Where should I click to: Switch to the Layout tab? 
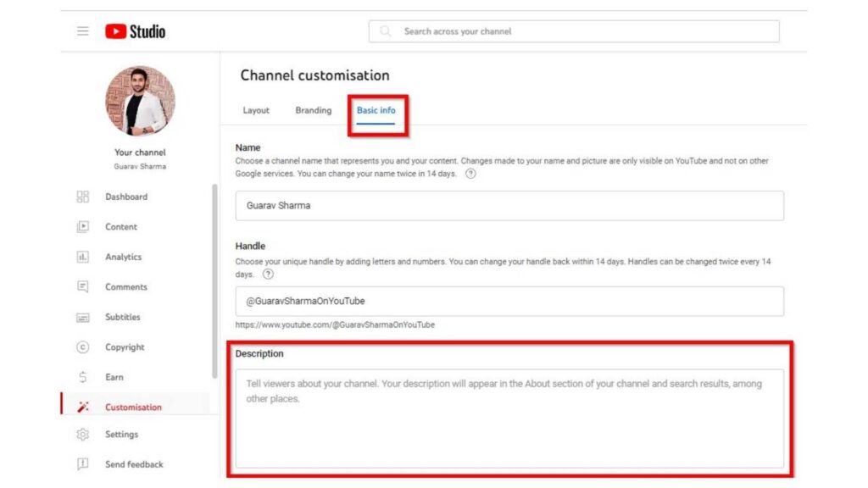256,110
